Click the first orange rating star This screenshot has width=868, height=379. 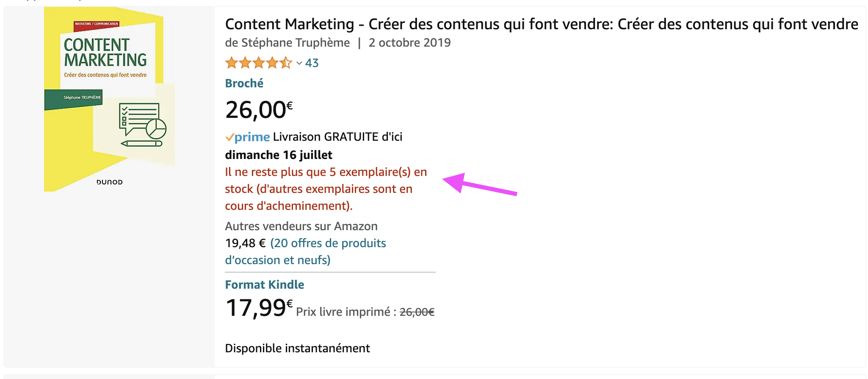[x=232, y=62]
